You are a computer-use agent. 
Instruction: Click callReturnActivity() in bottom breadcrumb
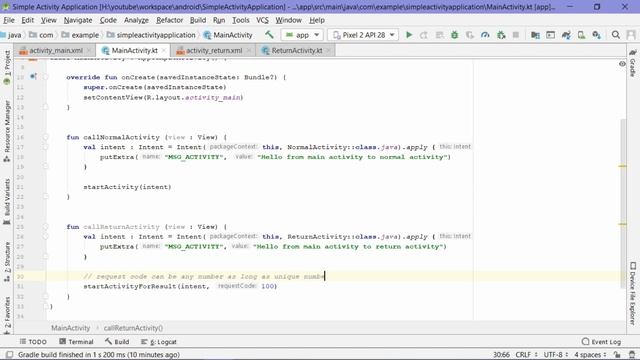tap(133, 328)
